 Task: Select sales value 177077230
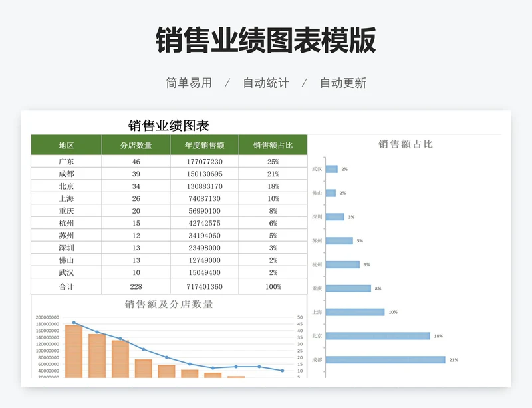tap(204, 162)
